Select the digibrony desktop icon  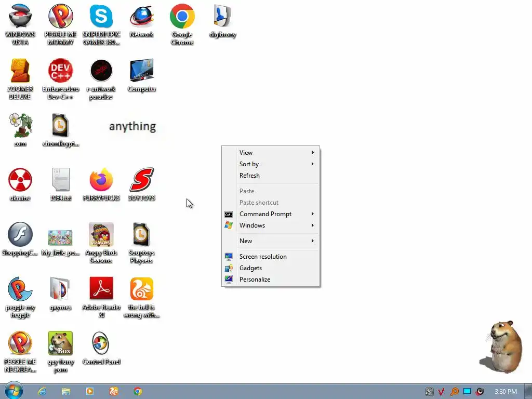pyautogui.click(x=222, y=20)
